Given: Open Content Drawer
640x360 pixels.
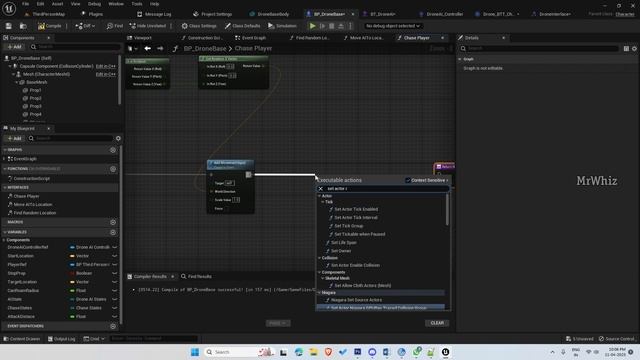Looking at the screenshot, I should tap(22, 339).
